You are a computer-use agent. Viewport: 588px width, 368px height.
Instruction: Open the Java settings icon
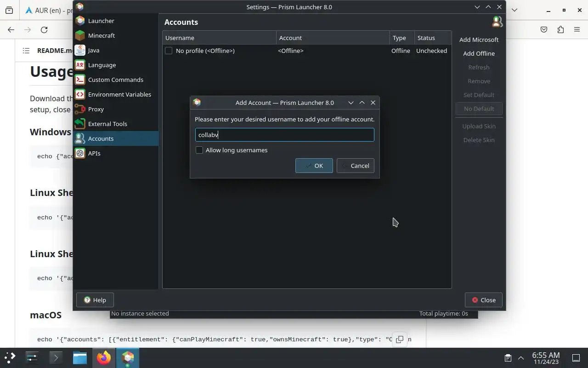[80, 50]
